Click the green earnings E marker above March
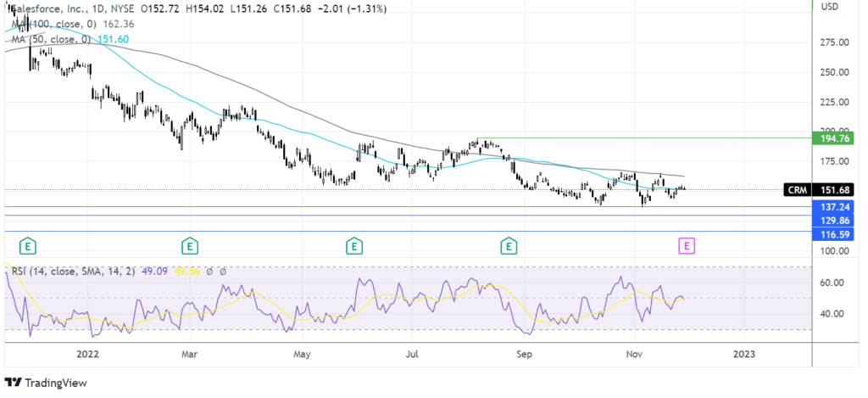Image resolution: width=868 pixels, height=398 pixels. 190,246
